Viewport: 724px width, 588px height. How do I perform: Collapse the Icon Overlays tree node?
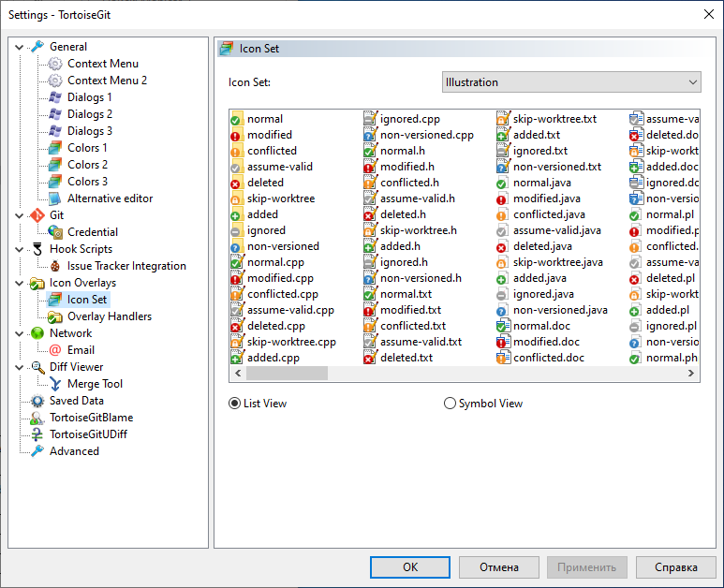[21, 283]
